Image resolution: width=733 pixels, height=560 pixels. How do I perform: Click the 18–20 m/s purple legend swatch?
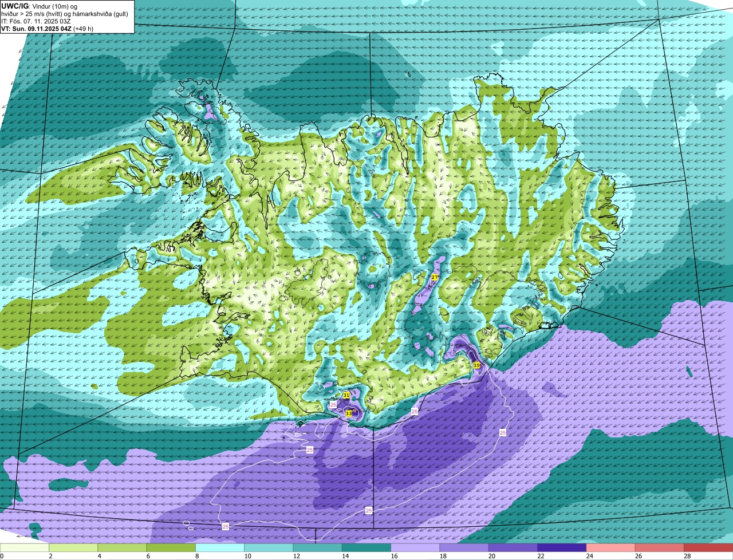(x=464, y=547)
